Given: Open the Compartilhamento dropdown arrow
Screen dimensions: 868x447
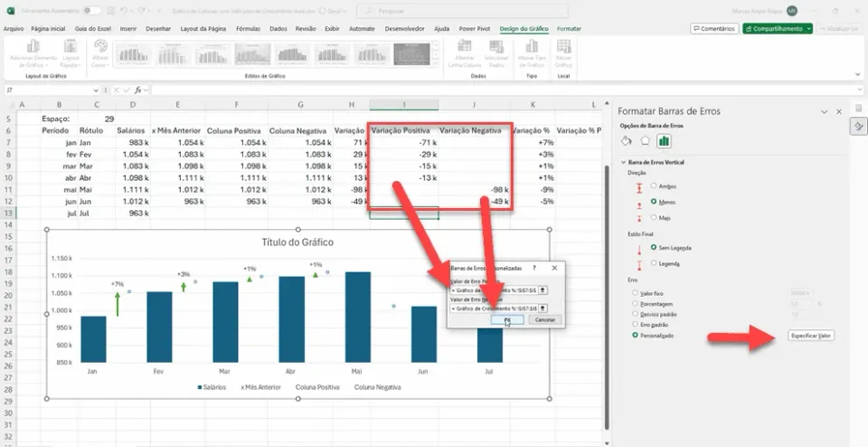Looking at the screenshot, I should pos(808,28).
